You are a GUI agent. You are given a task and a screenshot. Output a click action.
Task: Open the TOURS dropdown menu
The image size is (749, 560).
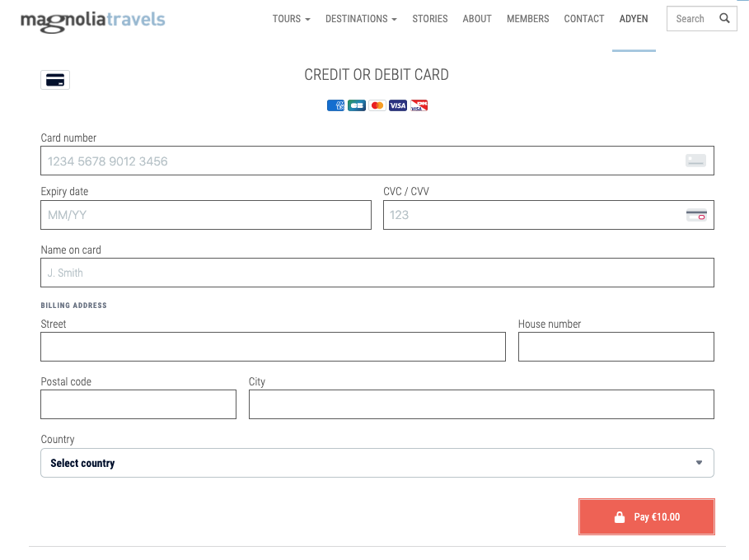click(292, 18)
